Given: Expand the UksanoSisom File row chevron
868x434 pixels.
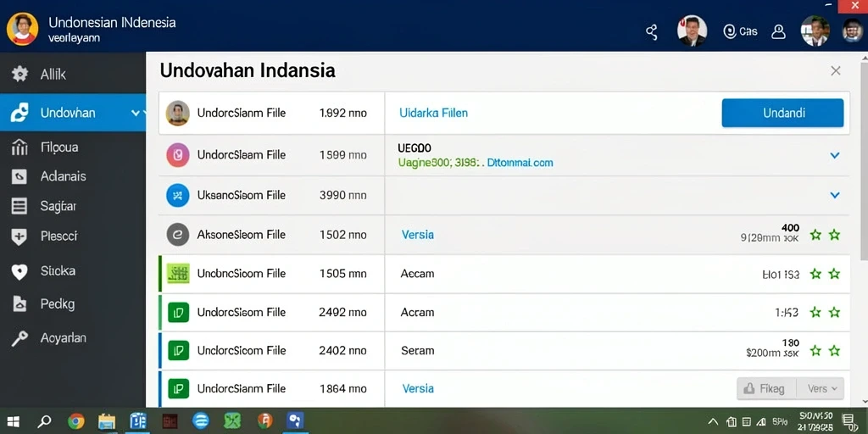Looking at the screenshot, I should 835,195.
